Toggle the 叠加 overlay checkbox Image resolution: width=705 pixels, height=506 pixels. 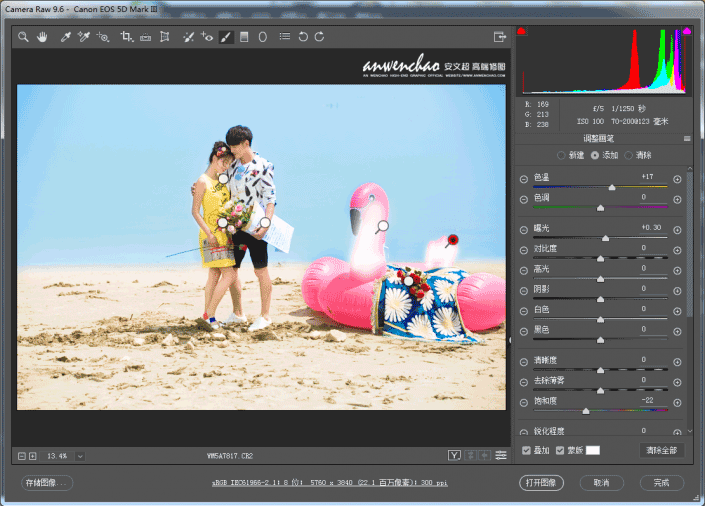[x=526, y=450]
